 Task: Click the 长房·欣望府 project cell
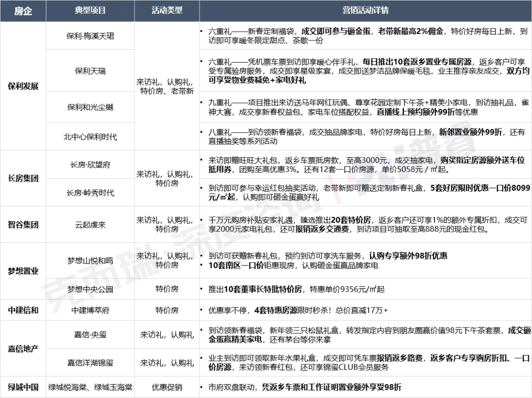(x=90, y=165)
